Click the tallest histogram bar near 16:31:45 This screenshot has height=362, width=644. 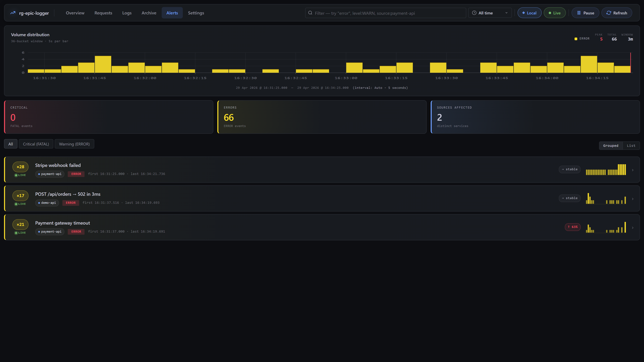(103, 64)
